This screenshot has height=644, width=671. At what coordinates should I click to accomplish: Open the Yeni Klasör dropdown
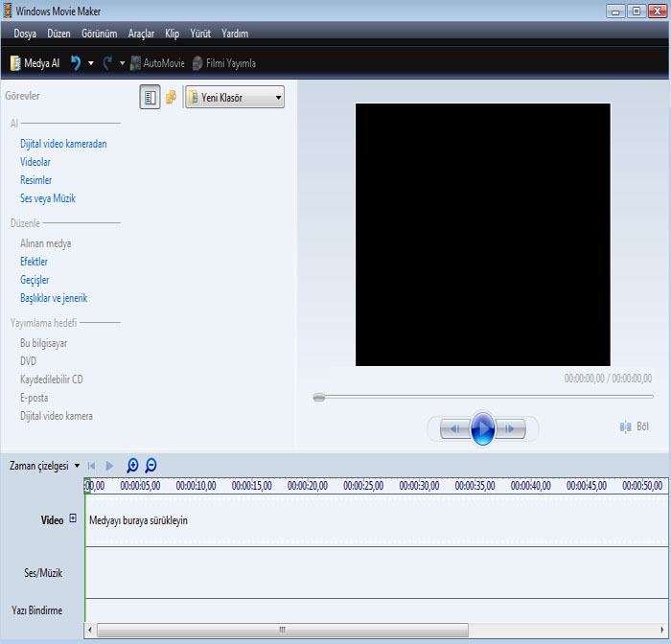point(235,97)
